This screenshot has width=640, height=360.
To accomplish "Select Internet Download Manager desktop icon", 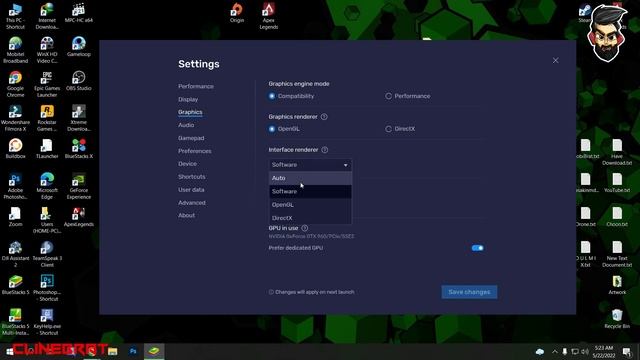I will coord(47,16).
